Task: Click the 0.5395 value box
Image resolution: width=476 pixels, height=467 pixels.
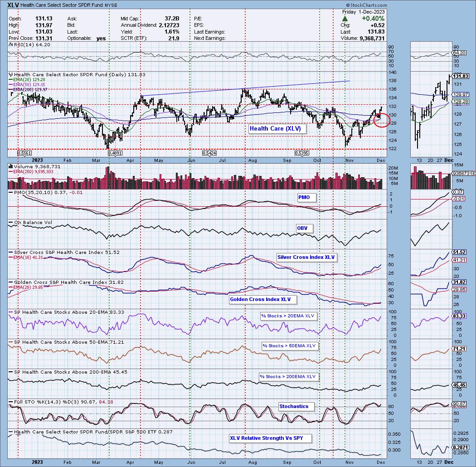Action: click(x=302, y=153)
